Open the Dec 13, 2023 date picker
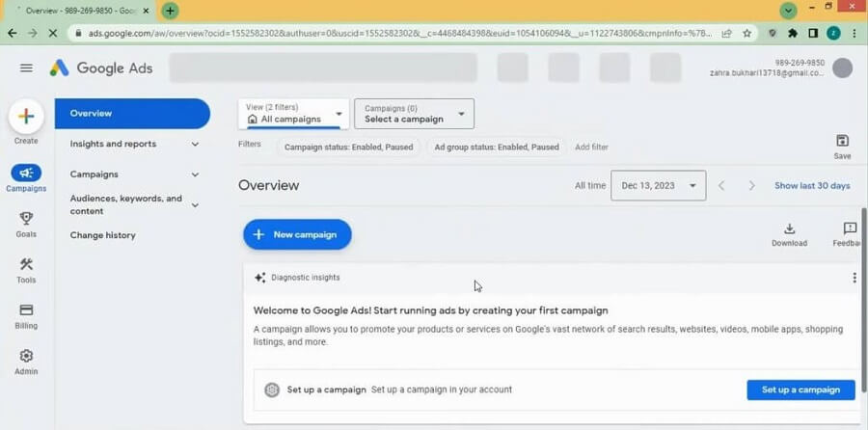 pyautogui.click(x=658, y=185)
